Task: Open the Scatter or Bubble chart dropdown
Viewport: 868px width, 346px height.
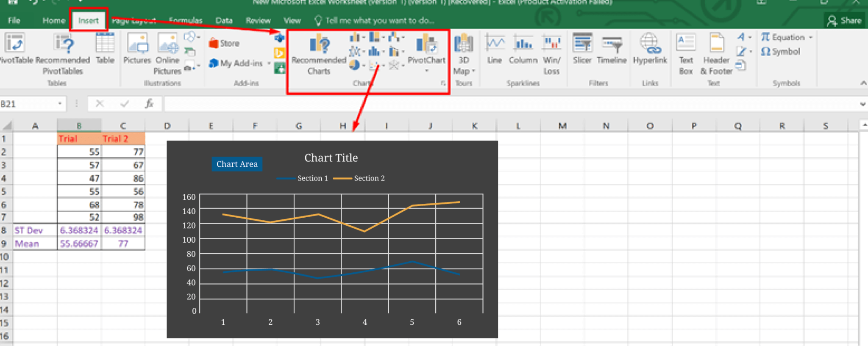Action: point(377,65)
